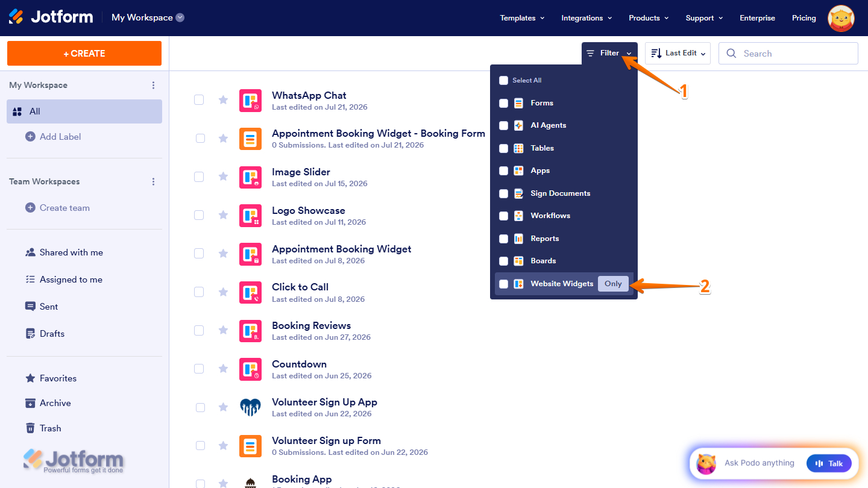The height and width of the screenshot is (488, 868).
Task: Open the Last Edit sort dropdown
Action: [x=678, y=53]
